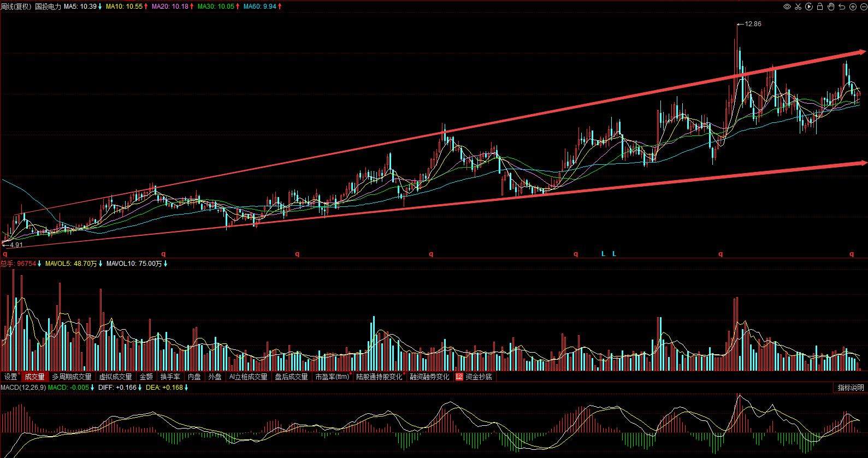
Task: Click the 指标说明 button
Action: (851, 388)
